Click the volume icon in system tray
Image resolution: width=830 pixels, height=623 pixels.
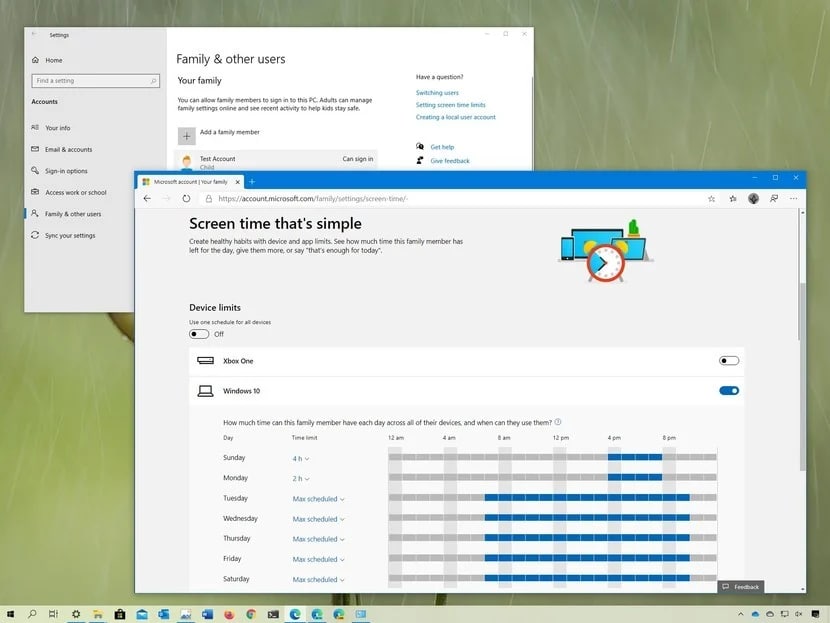pos(798,614)
